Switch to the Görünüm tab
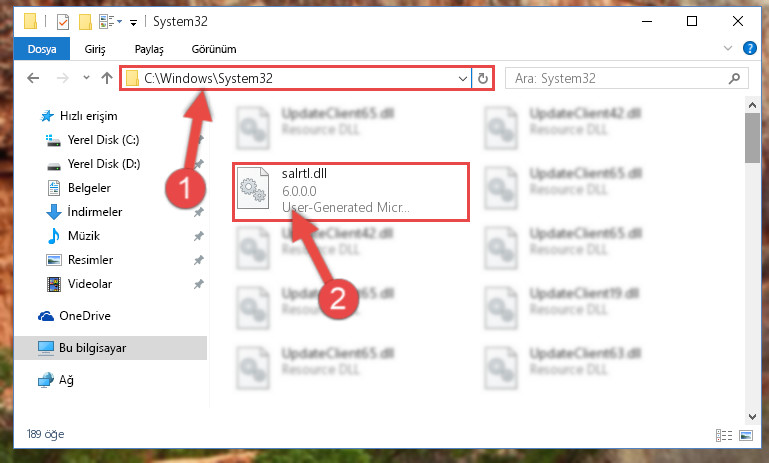Screen dimensions: 769x463 pyautogui.click(x=214, y=49)
